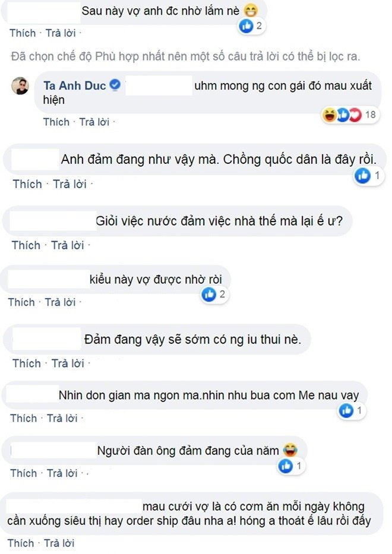Click 'Thích' under Ta Anh Duc's reply
392x554 pixels.
pos(56,121)
